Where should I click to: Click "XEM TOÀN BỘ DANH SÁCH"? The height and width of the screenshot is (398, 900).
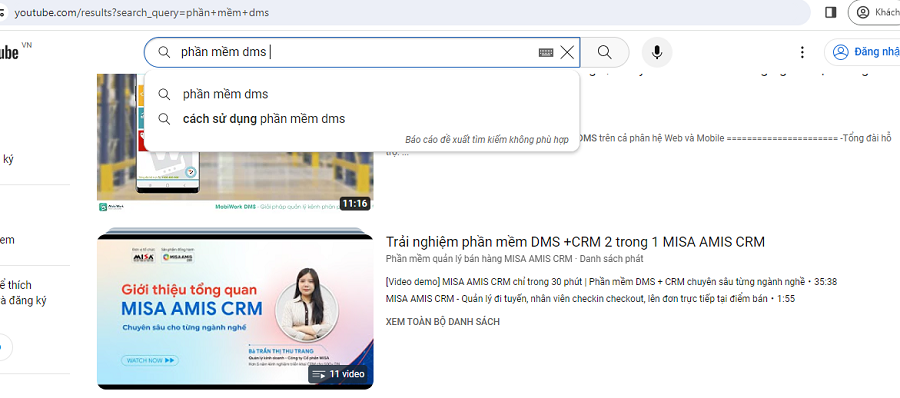443,322
